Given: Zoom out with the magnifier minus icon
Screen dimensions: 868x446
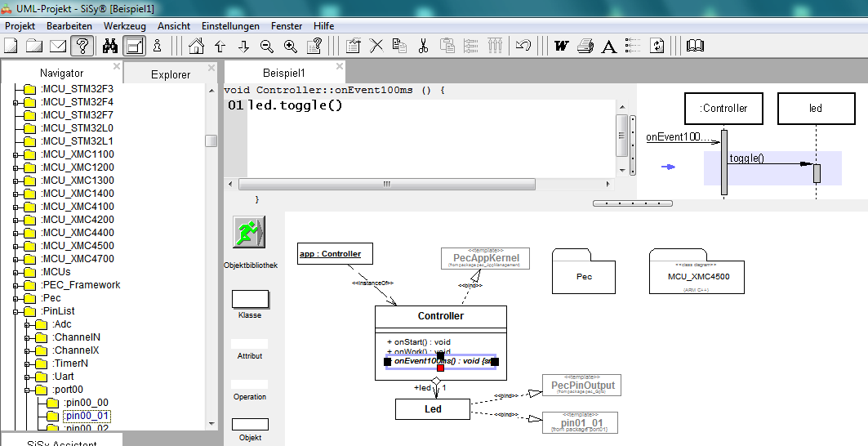Looking at the screenshot, I should coord(266,46).
